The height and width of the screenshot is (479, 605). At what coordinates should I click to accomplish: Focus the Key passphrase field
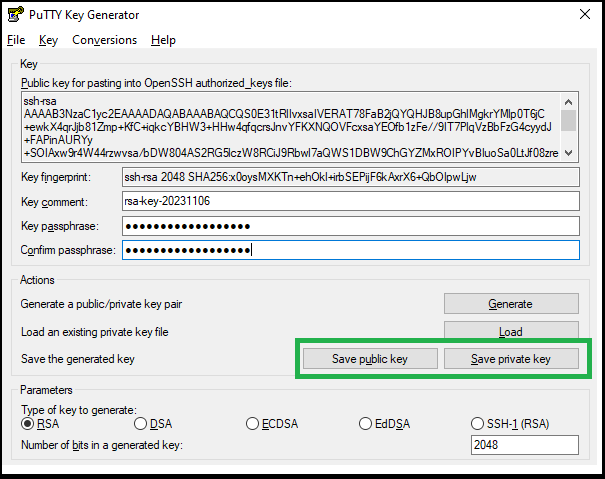pos(350,225)
